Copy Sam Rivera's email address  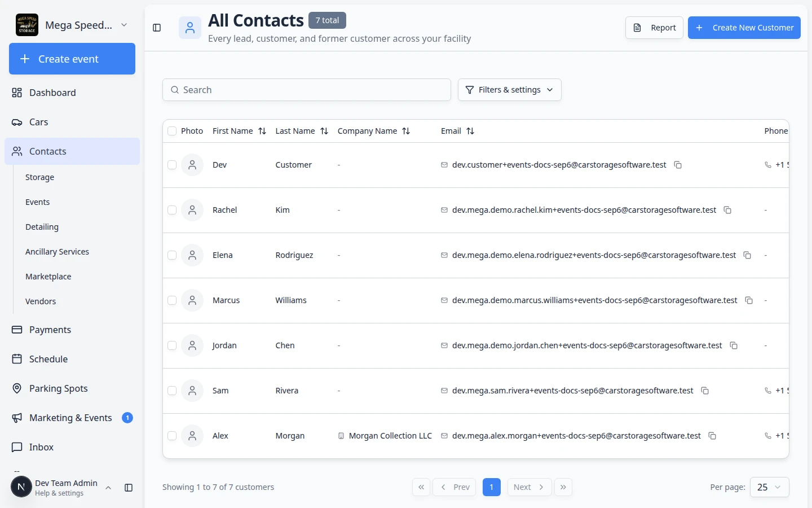pyautogui.click(x=705, y=391)
